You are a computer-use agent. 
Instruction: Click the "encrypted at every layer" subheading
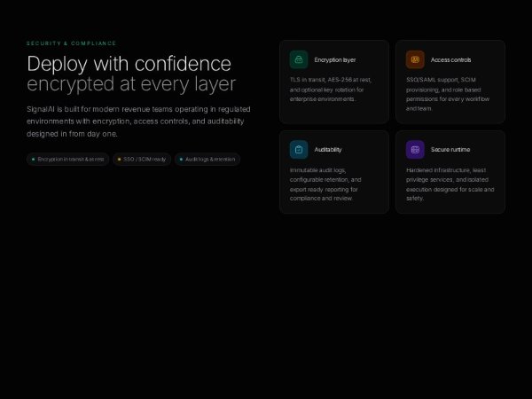(131, 84)
